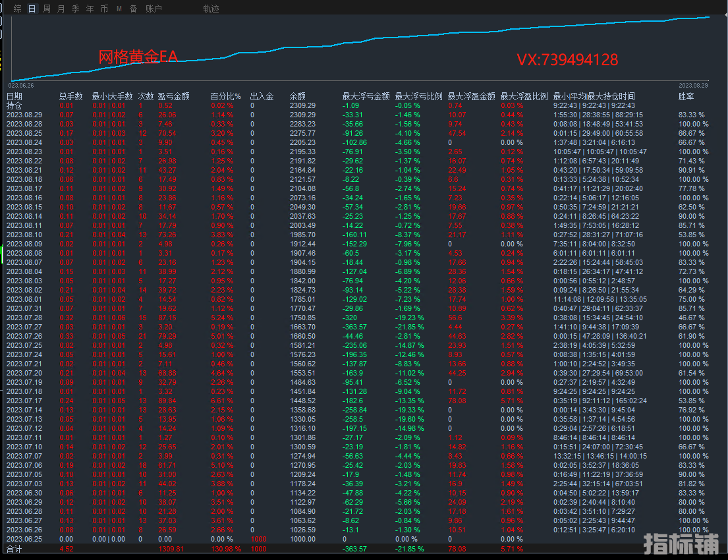Switch to the 轨迹 track tab

211,9
